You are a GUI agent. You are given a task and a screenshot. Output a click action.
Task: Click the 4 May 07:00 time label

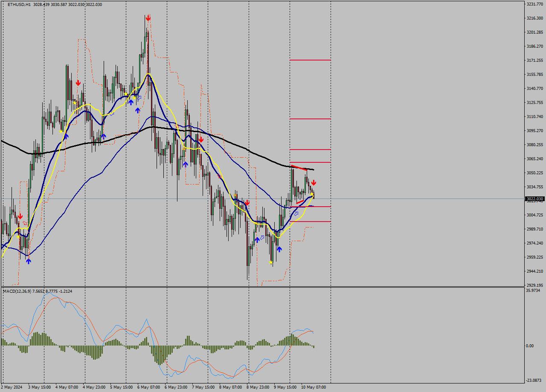pos(67,387)
